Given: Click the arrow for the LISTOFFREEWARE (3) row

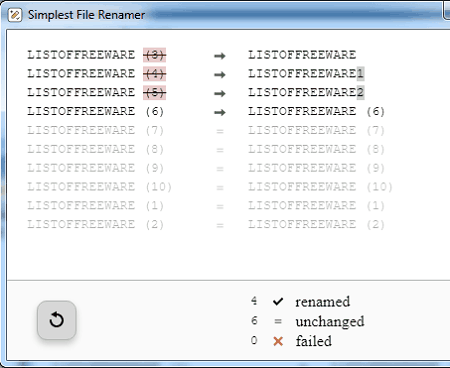Looking at the screenshot, I should tap(220, 55).
